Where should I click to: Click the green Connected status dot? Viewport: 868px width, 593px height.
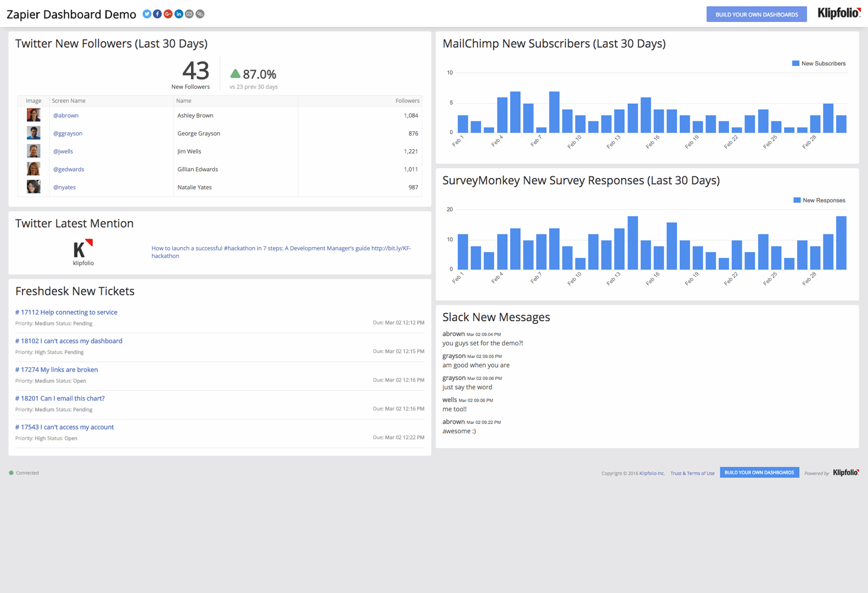(11, 473)
